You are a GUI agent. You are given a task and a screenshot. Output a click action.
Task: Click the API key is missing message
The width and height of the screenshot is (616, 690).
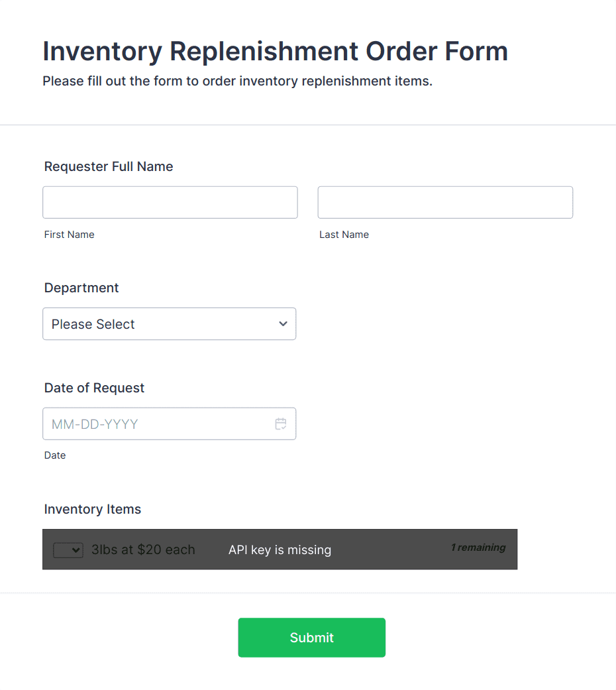[280, 550]
